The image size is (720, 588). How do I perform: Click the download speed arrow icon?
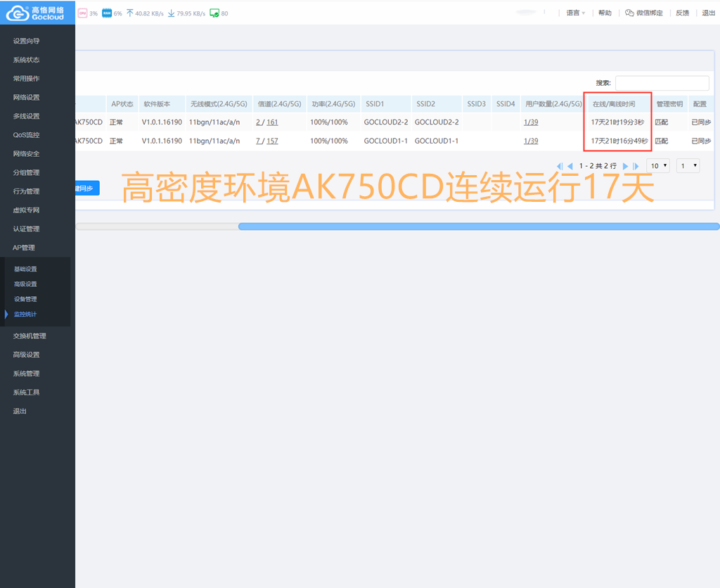pyautogui.click(x=171, y=13)
